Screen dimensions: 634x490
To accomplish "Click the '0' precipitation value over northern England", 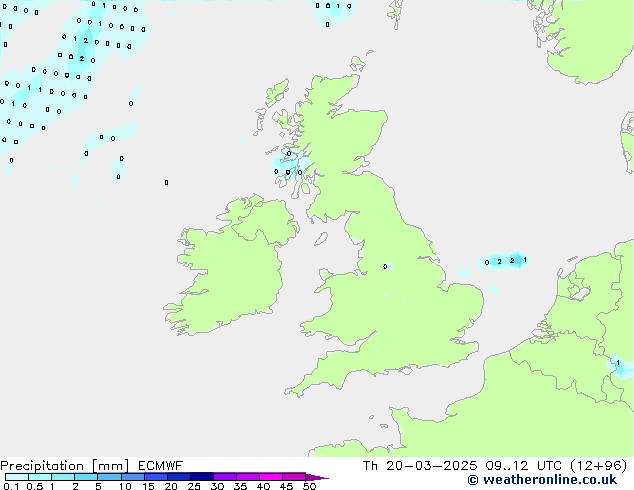I will (385, 266).
